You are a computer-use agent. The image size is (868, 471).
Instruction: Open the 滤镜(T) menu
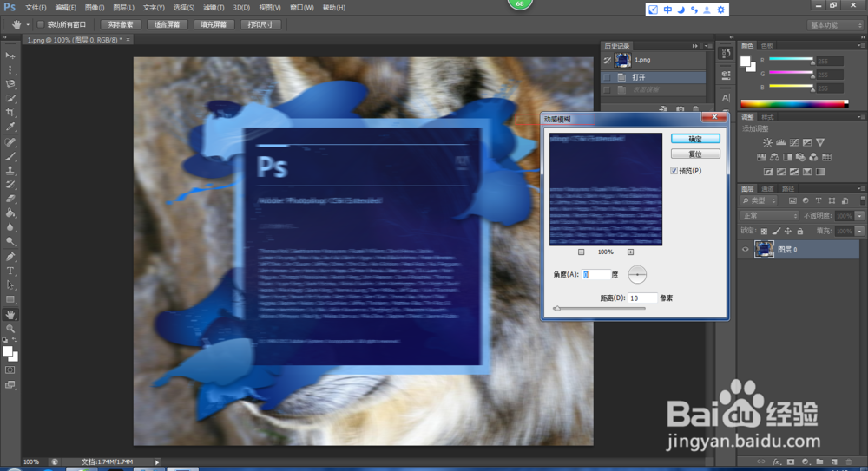click(214, 8)
